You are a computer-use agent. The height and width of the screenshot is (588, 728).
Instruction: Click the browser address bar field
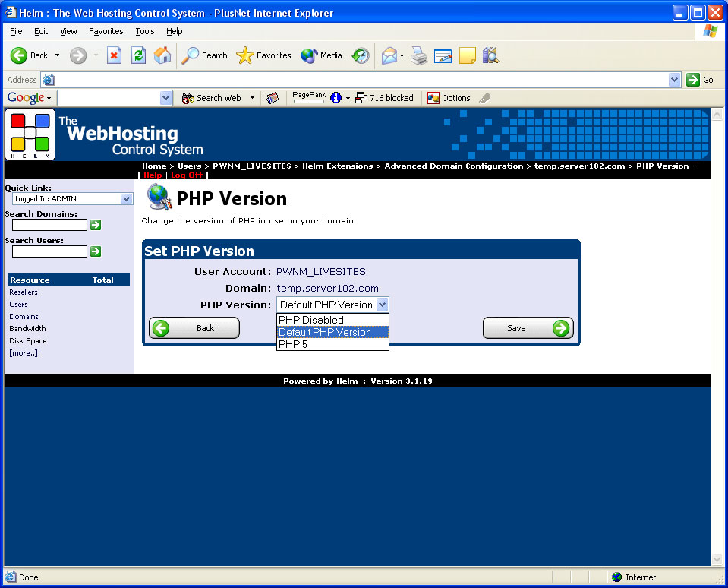(x=361, y=80)
